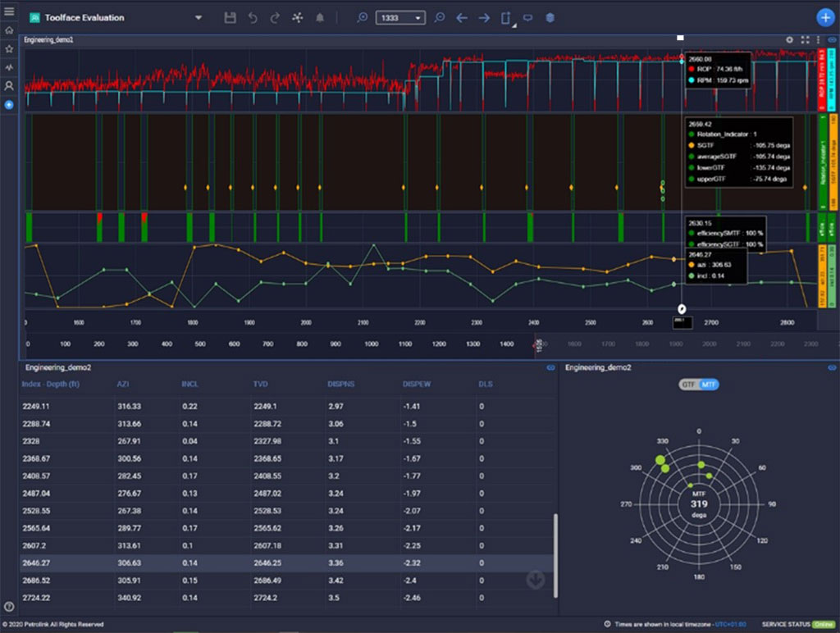
Task: Open the Toolface Evaluation dashboard dropdown
Action: coord(196,16)
